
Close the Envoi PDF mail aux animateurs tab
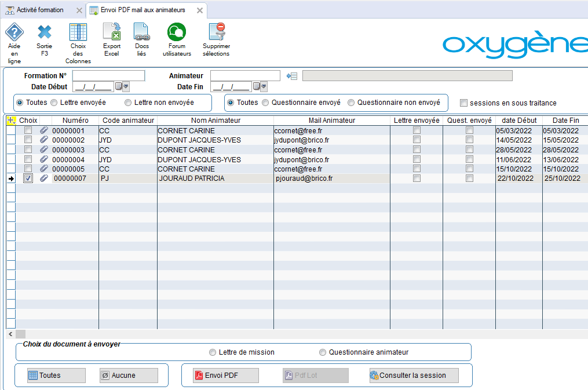pyautogui.click(x=200, y=10)
